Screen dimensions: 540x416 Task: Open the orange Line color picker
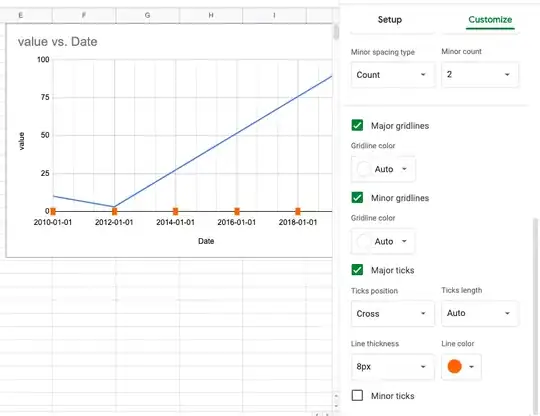(x=461, y=366)
